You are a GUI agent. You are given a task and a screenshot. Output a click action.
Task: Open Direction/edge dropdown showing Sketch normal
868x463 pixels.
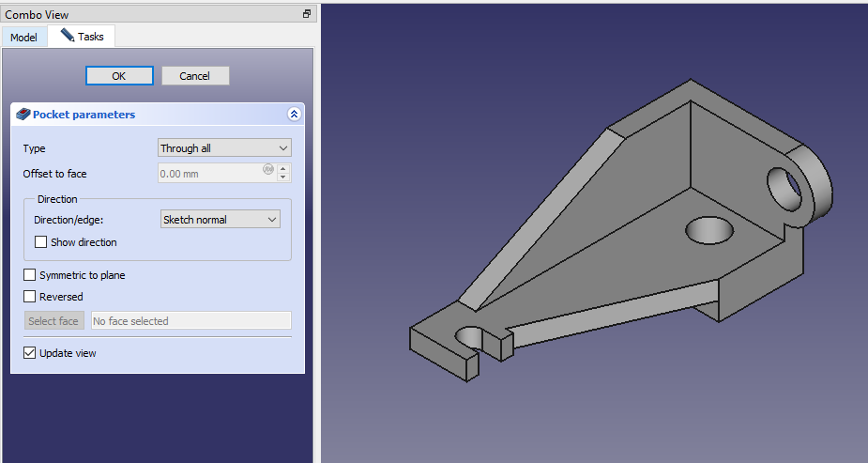click(x=221, y=220)
